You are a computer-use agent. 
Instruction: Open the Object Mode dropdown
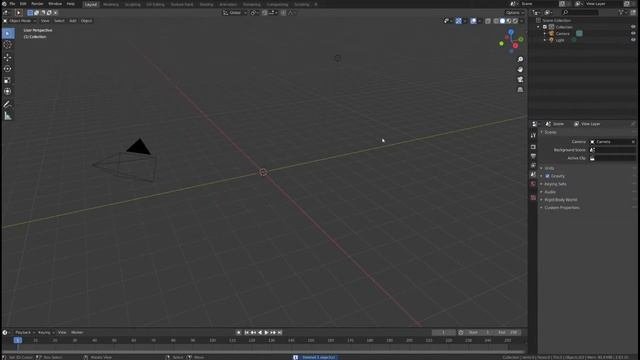[20, 21]
